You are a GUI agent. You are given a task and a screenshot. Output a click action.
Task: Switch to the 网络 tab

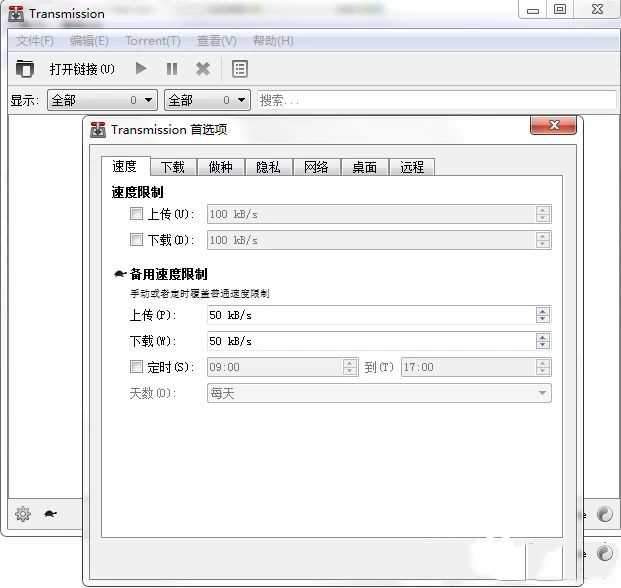(x=316, y=167)
